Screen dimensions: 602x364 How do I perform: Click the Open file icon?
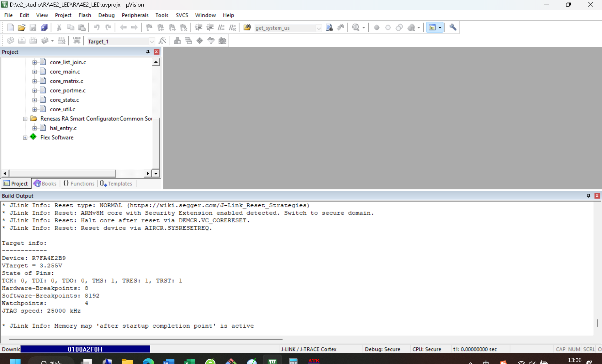21,28
